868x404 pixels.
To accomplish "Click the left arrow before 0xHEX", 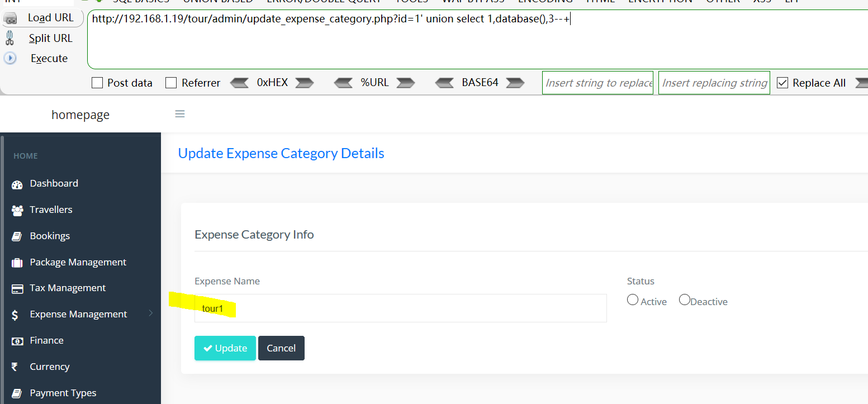I will pyautogui.click(x=240, y=83).
